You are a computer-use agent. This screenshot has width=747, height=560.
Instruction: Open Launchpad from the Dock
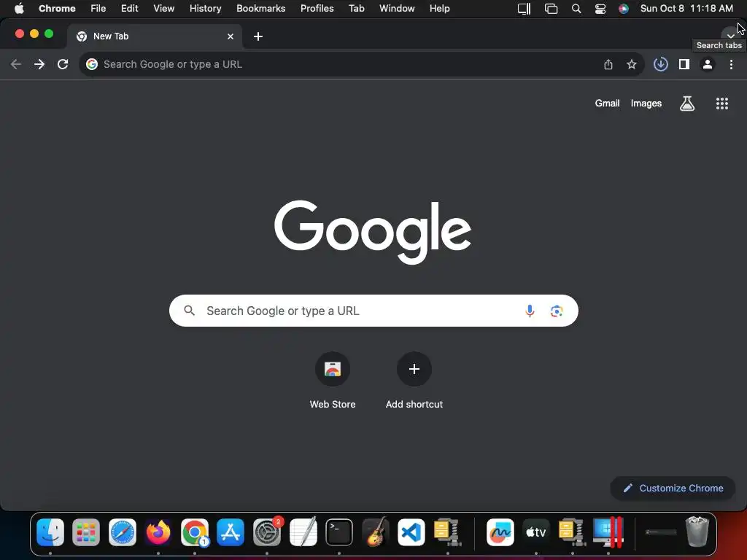86,532
